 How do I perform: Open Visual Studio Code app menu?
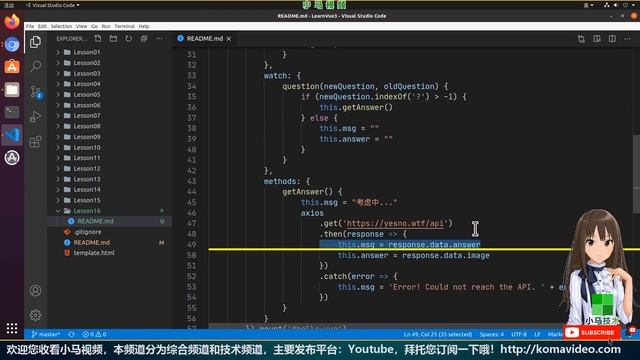point(53,5)
